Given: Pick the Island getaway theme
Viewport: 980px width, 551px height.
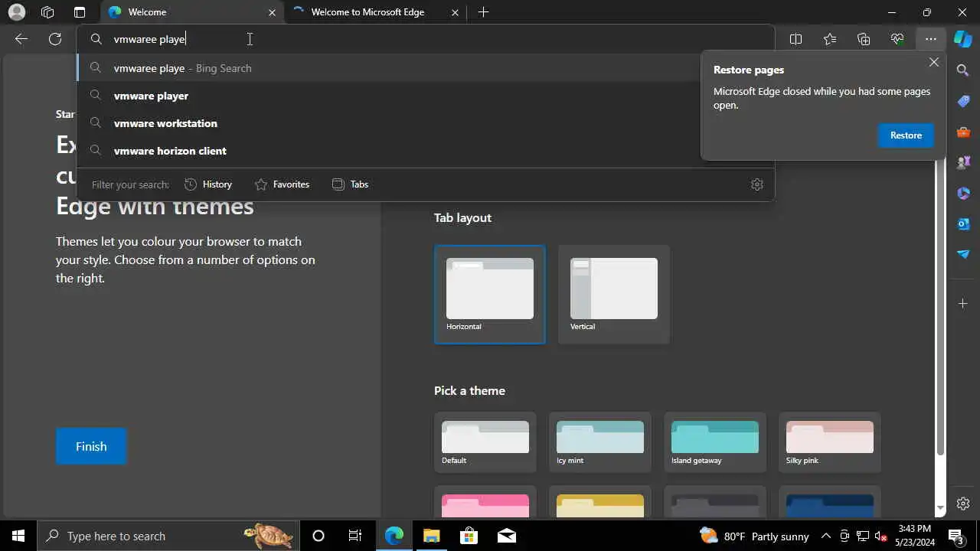Looking at the screenshot, I should pos(715,442).
